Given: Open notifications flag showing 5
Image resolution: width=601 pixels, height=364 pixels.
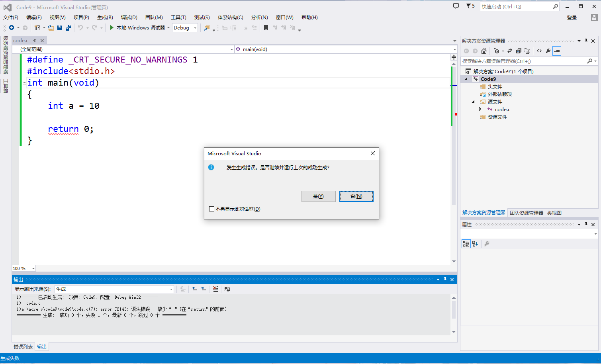Looking at the screenshot, I should [470, 6].
